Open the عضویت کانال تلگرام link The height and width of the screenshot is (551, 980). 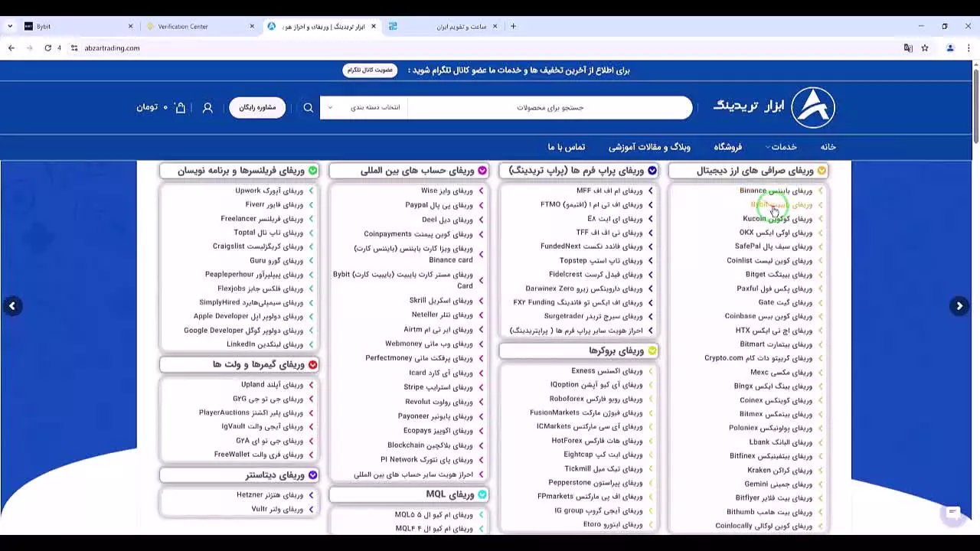(x=370, y=70)
